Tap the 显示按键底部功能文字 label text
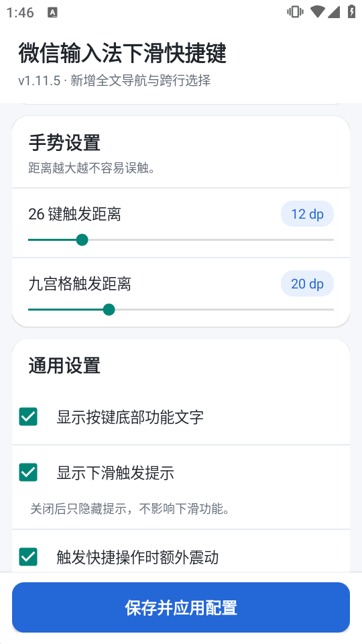 130,417
